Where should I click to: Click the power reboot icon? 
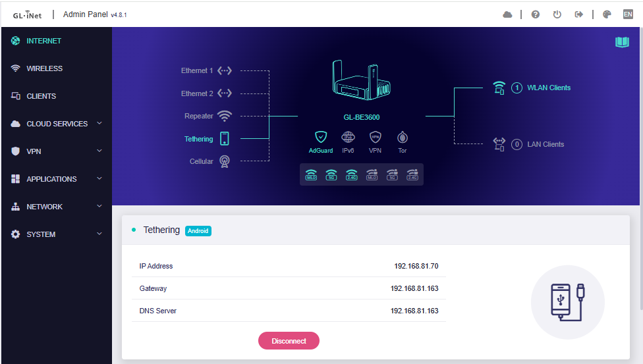click(557, 14)
